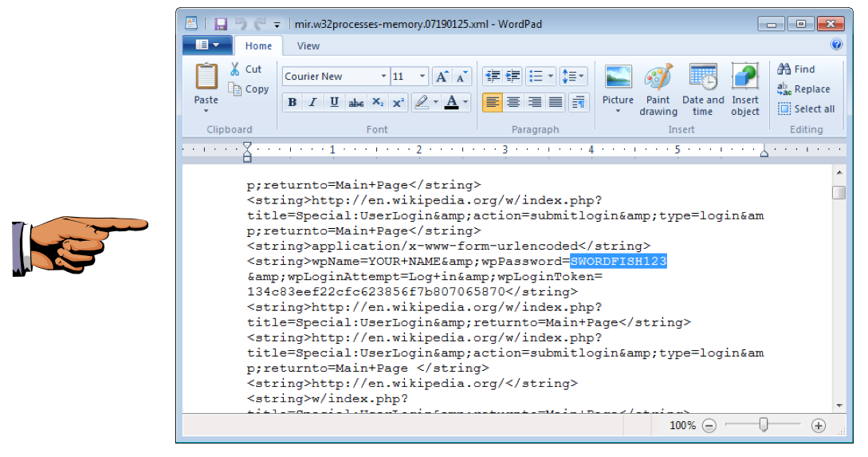
Task: Click the vertical scrollbar thumb
Action: point(839,193)
